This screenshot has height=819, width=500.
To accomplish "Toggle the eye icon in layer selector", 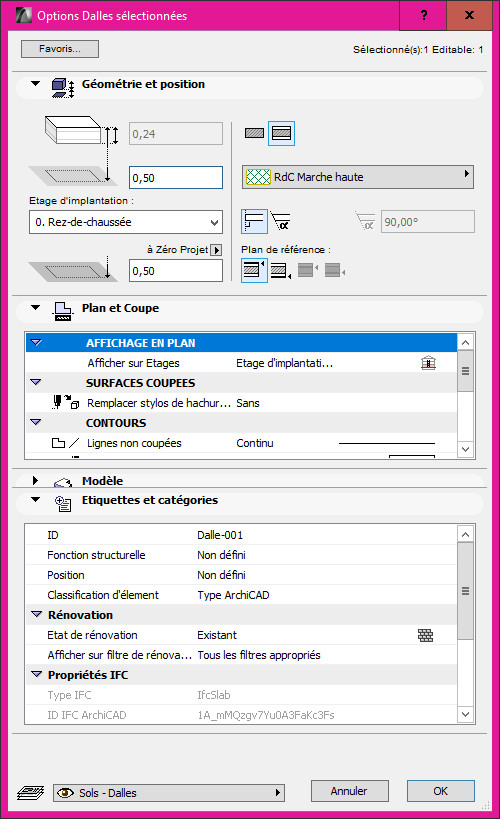I will click(65, 792).
